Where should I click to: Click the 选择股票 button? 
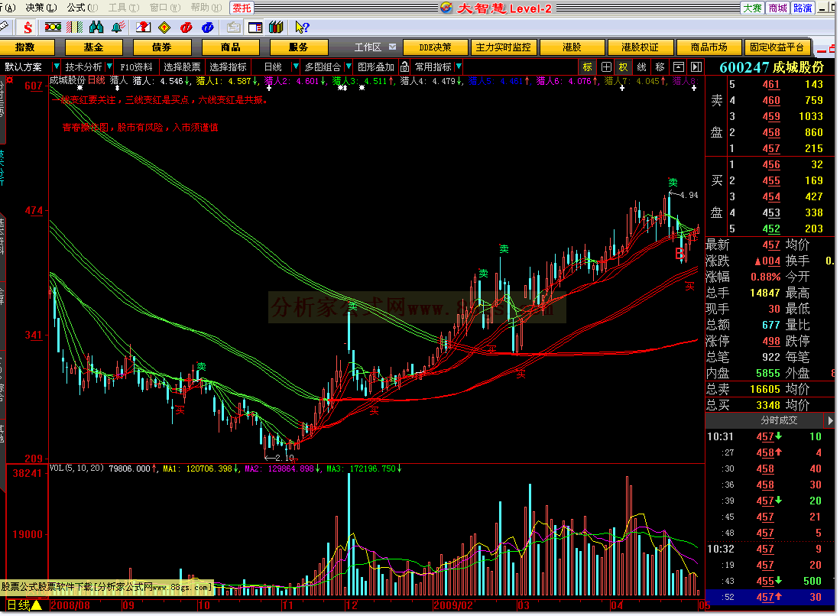[x=182, y=67]
